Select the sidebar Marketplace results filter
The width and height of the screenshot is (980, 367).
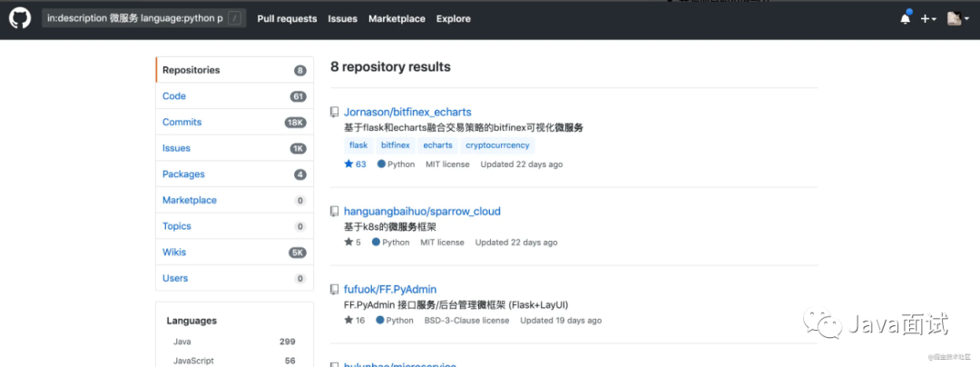coord(234,200)
